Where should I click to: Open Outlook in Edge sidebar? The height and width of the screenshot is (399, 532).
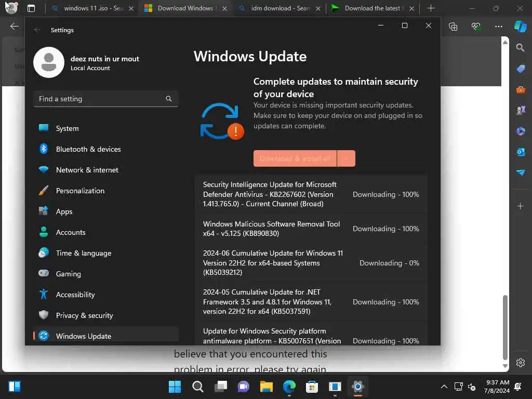click(x=521, y=152)
